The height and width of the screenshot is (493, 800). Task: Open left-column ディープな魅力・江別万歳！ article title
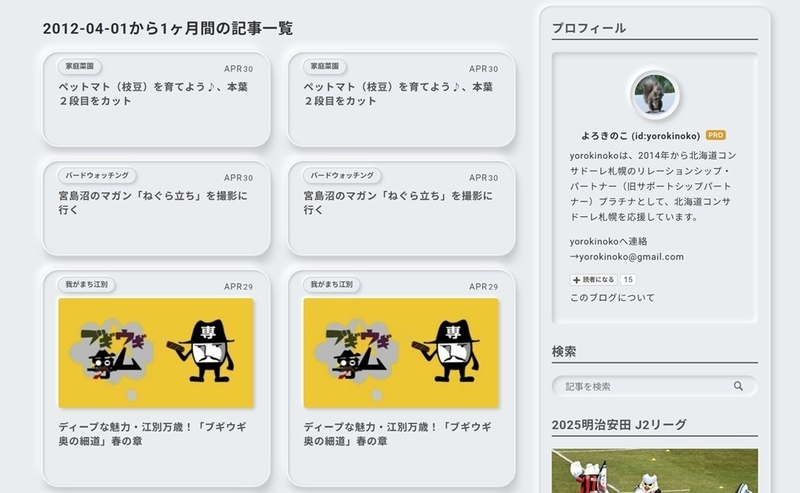[152, 434]
